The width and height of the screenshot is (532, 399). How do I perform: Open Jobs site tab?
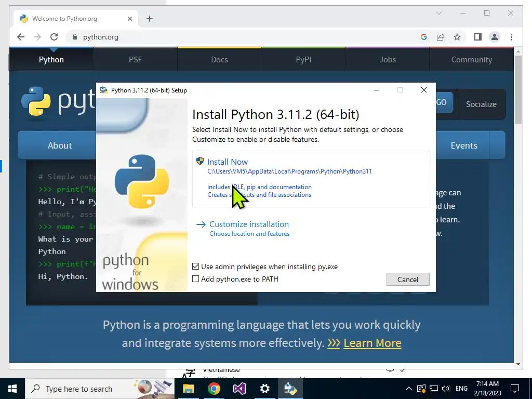click(388, 59)
